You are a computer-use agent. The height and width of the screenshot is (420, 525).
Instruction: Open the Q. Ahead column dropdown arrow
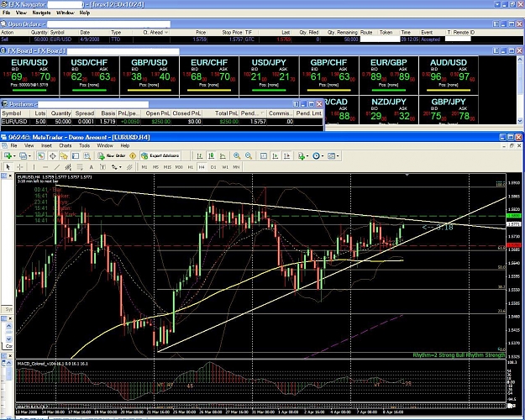point(166,33)
